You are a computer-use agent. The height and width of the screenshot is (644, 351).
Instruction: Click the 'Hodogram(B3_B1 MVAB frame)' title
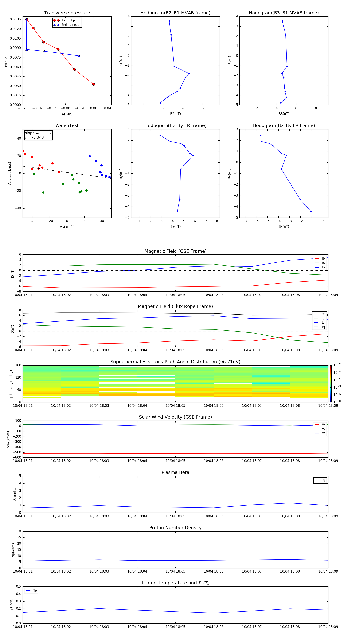tap(284, 13)
